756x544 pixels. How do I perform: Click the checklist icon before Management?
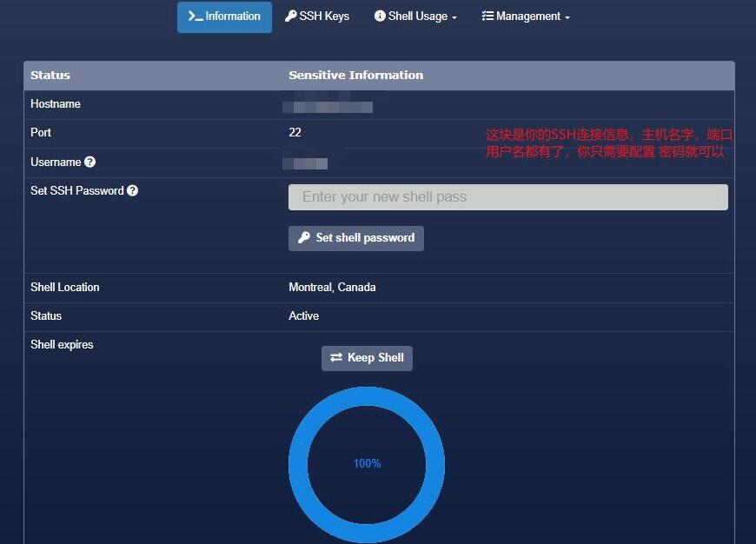click(487, 17)
